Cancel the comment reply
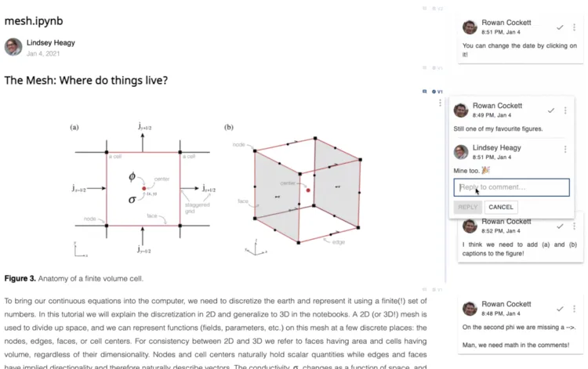 [x=501, y=208]
